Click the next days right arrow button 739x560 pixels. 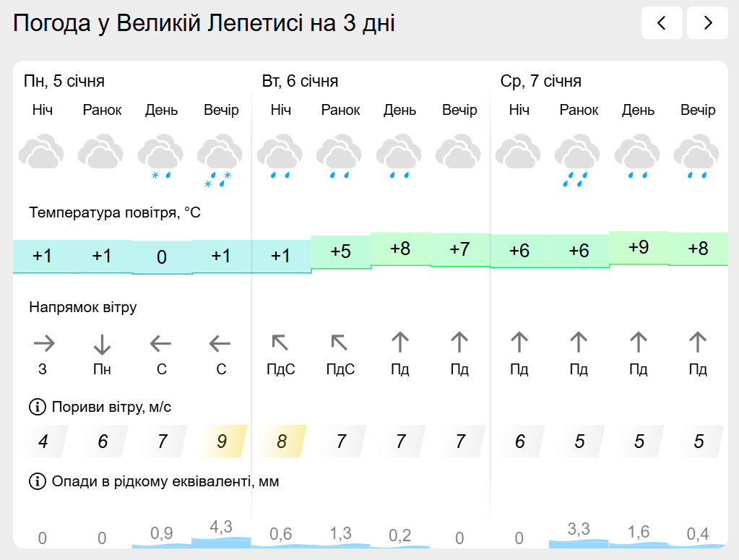click(707, 23)
